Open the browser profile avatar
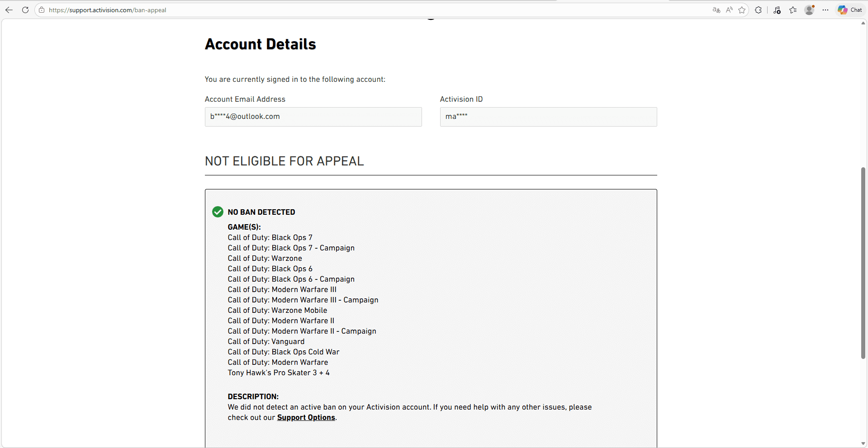 click(809, 10)
